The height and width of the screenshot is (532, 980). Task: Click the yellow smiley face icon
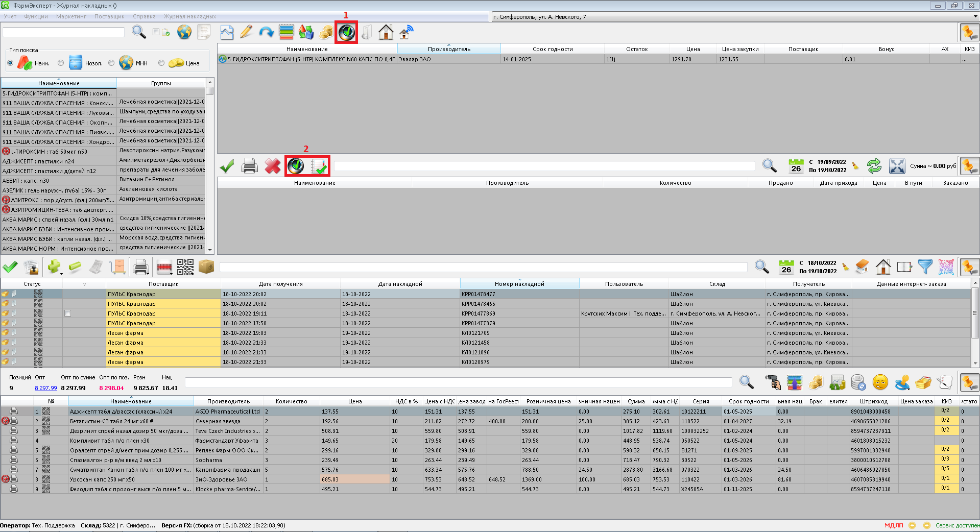coord(880,382)
